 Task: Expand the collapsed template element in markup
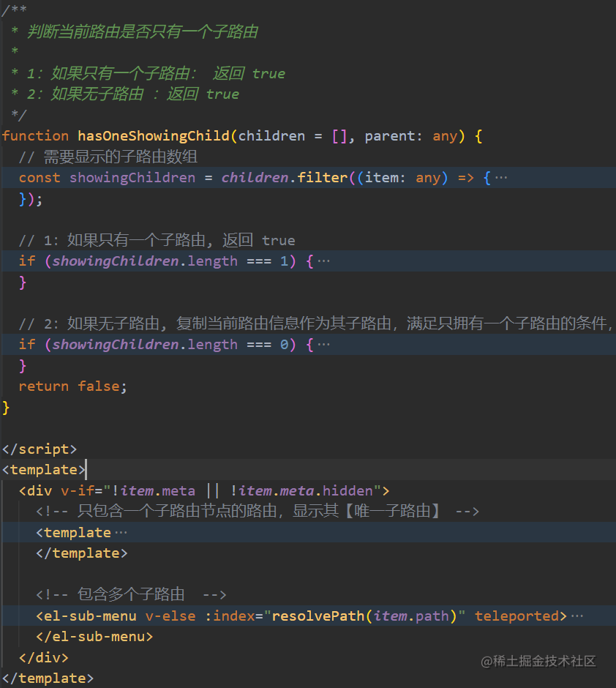(121, 532)
